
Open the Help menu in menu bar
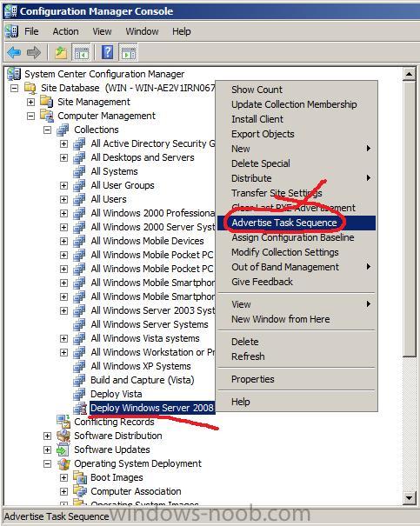click(x=182, y=31)
